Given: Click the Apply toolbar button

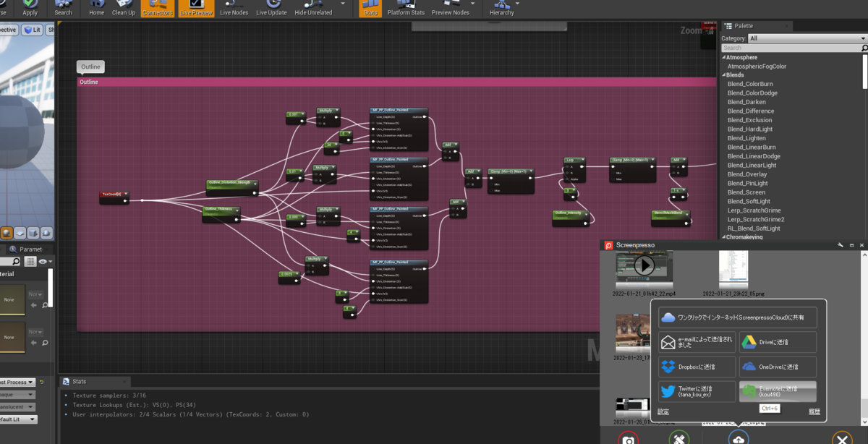Looking at the screenshot, I should coord(30,9).
